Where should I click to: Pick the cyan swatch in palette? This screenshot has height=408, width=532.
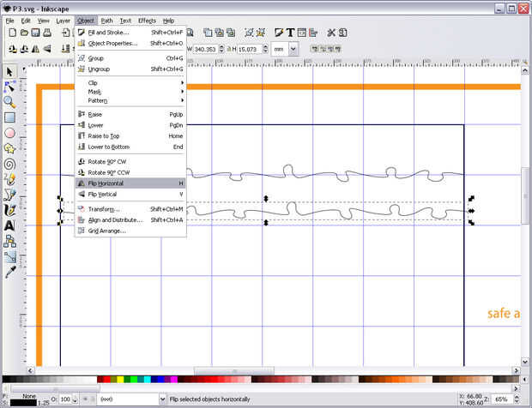pyautogui.click(x=148, y=379)
